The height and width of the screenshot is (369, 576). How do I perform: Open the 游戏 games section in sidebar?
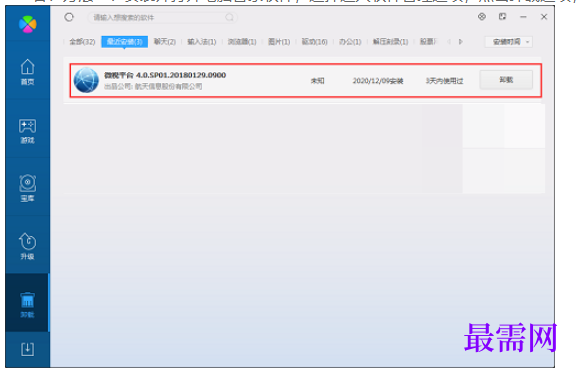pos(28,131)
